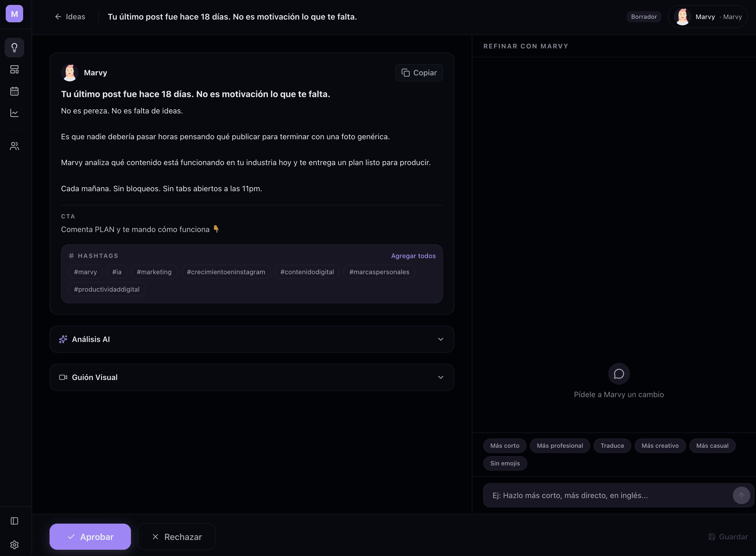The image size is (756, 556).
Task: Open the dashboard layout icon in sidebar
Action: coord(14,69)
